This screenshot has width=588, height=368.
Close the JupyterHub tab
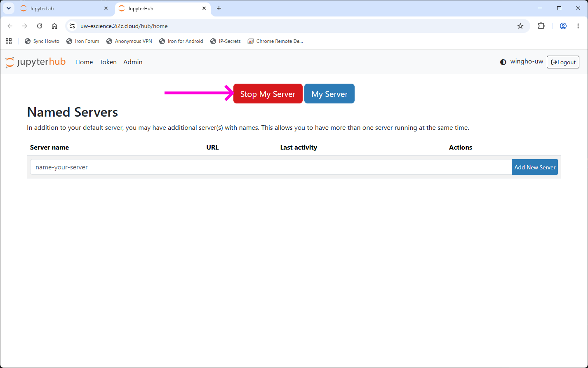tap(204, 8)
